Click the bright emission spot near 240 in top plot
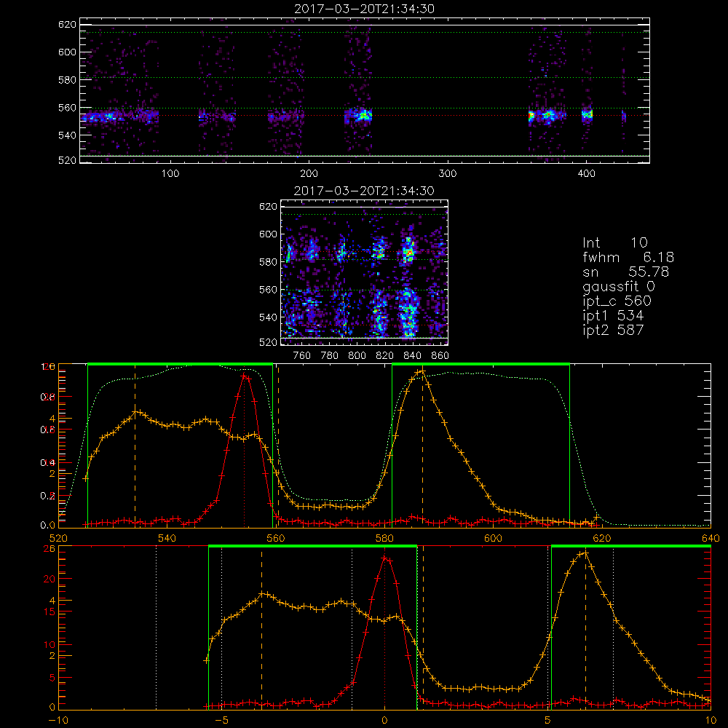The width and height of the screenshot is (728, 728). tap(363, 115)
